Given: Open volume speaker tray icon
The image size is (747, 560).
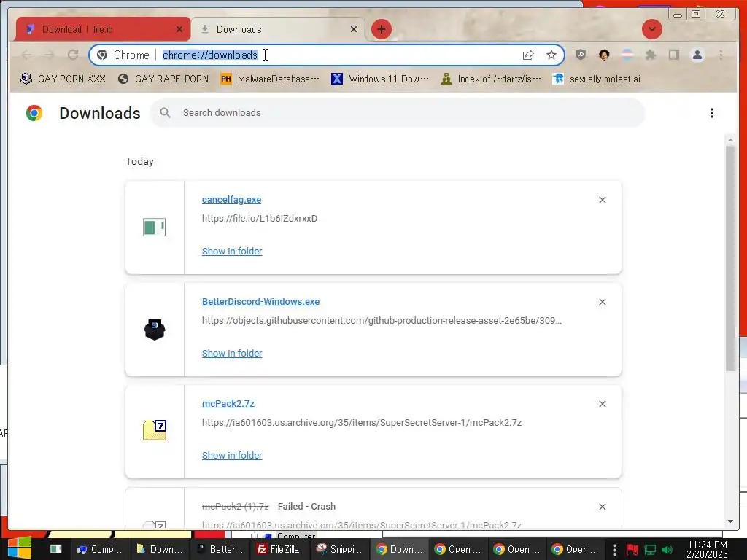Looking at the screenshot, I should (667, 550).
